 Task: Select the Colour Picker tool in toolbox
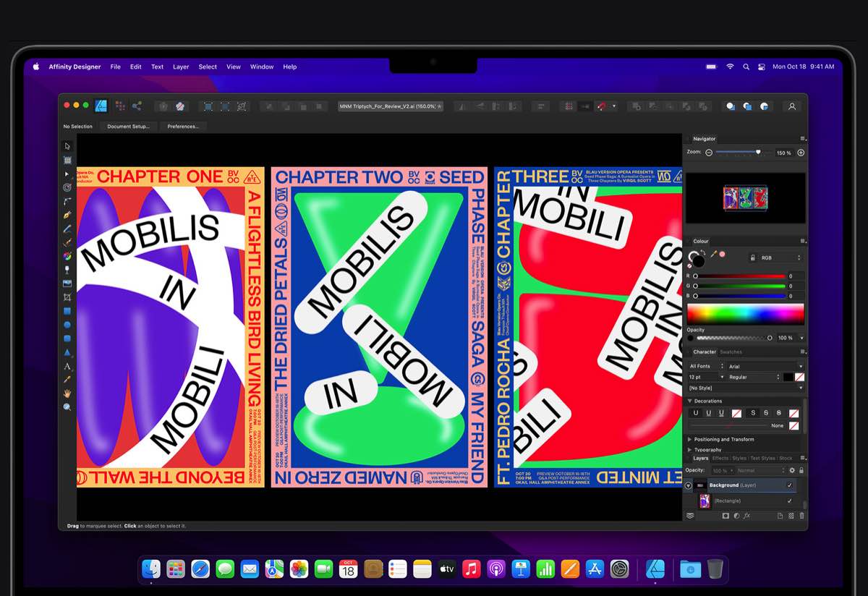(x=67, y=380)
